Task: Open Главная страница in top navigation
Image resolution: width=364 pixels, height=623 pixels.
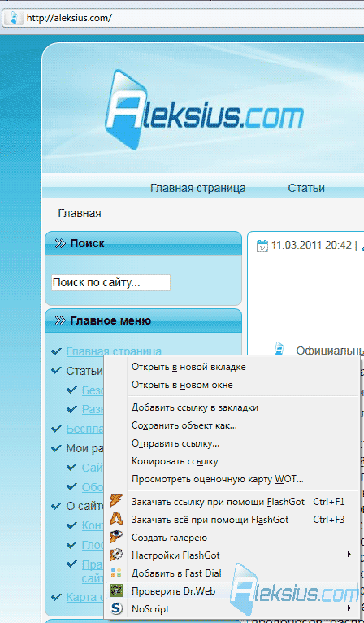Action: [198, 188]
